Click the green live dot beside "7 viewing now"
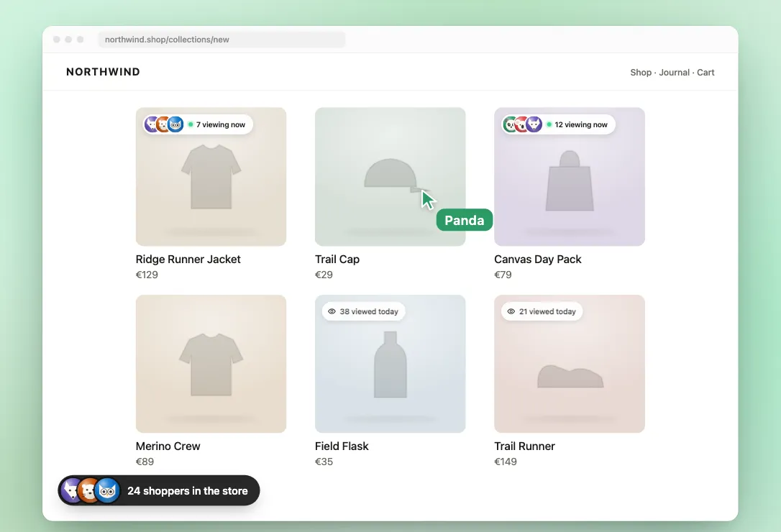 (x=191, y=124)
